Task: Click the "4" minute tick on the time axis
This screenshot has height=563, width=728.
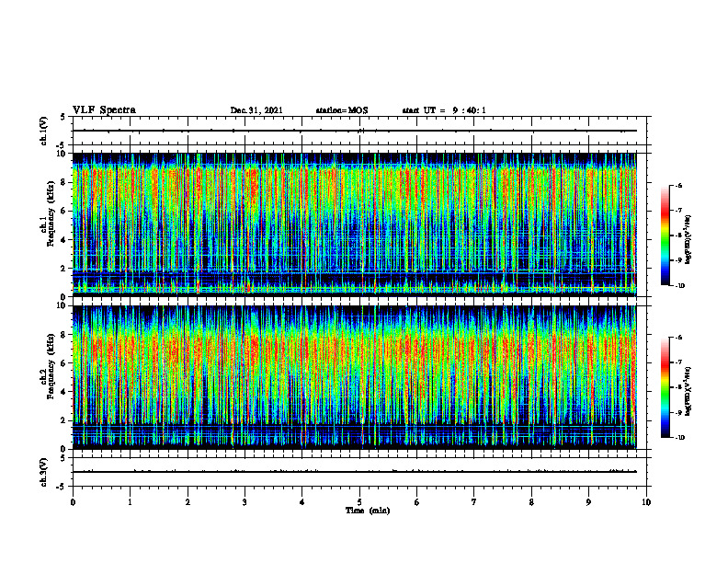Action: click(302, 502)
